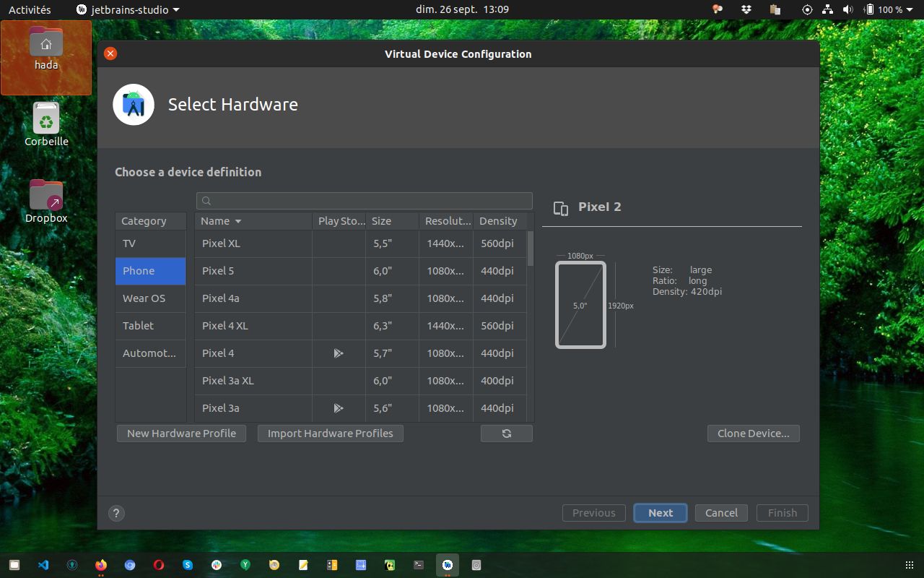Viewport: 924px width, 578px height.
Task: Click the volume speaker icon in top bar
Action: 847,9
